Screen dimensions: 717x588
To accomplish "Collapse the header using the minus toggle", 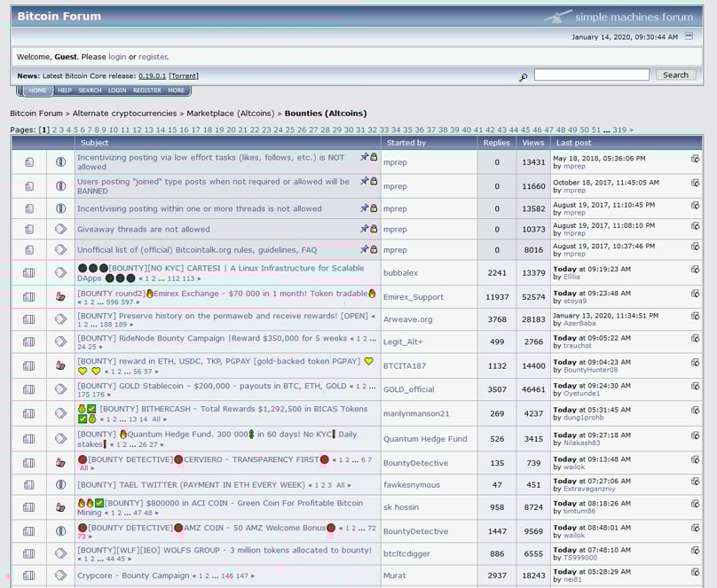I will click(689, 37).
